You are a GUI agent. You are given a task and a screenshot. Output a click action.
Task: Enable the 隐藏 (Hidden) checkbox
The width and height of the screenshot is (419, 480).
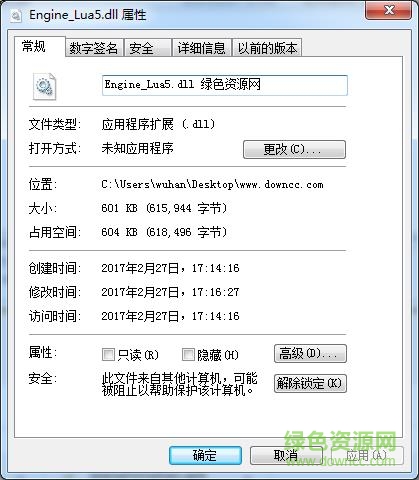188,355
